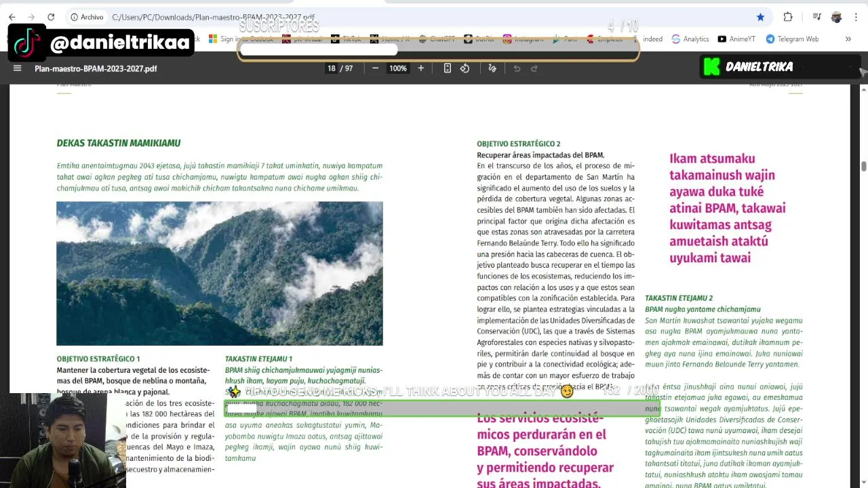Viewport: 868px width, 488px height.
Task: Open the BotRix bookmark
Action: (x=479, y=39)
